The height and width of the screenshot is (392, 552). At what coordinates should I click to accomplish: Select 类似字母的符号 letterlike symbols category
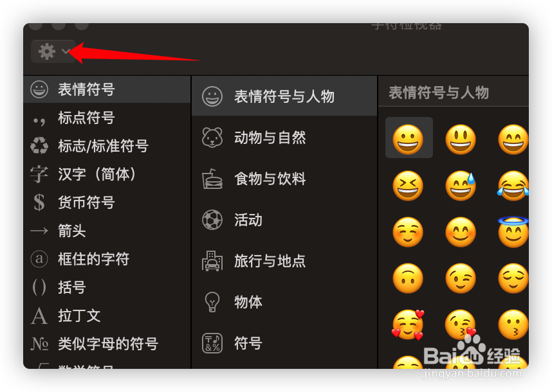pyautogui.click(x=107, y=344)
